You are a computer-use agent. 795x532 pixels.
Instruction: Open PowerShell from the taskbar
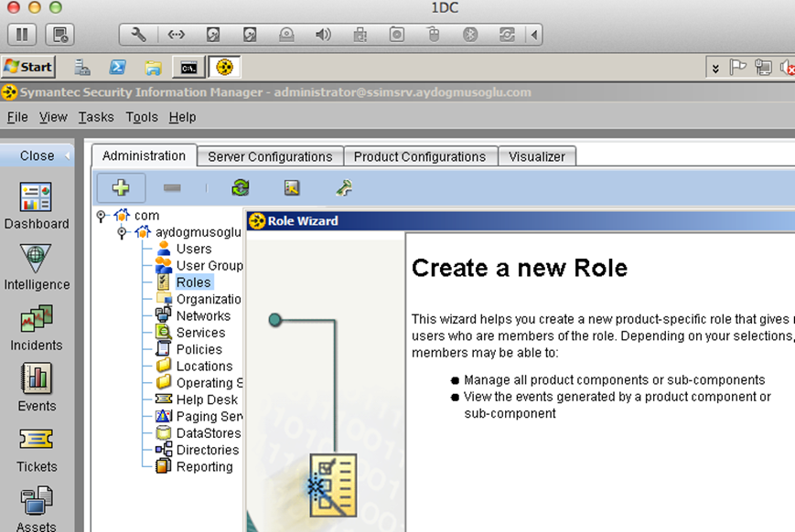click(118, 67)
